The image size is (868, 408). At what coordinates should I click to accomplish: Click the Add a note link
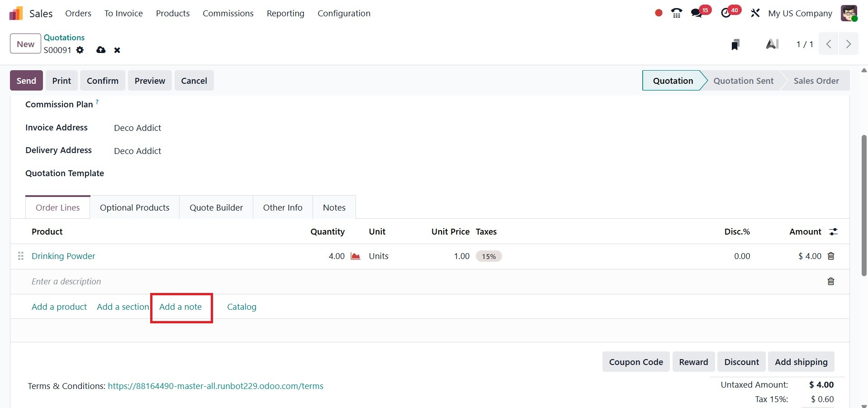(180, 307)
